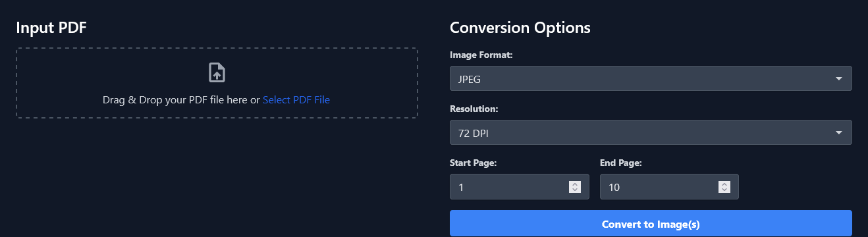Click the Image Format dropdown arrow

[838, 79]
